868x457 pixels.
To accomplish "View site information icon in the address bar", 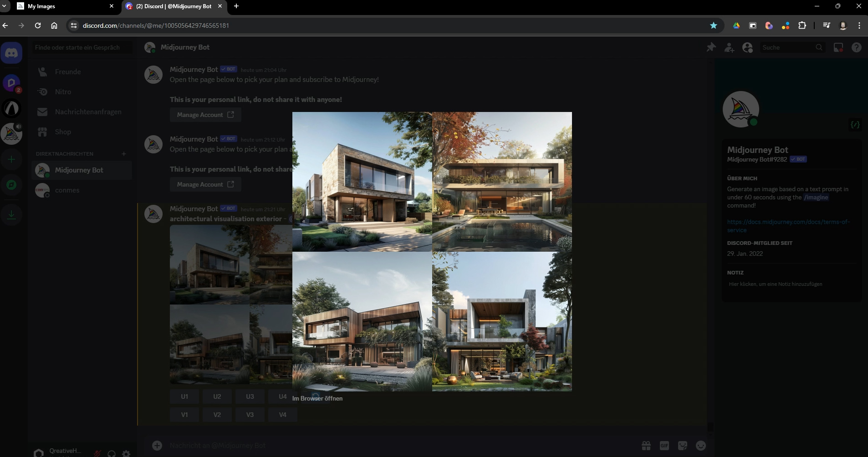I will pyautogui.click(x=73, y=25).
